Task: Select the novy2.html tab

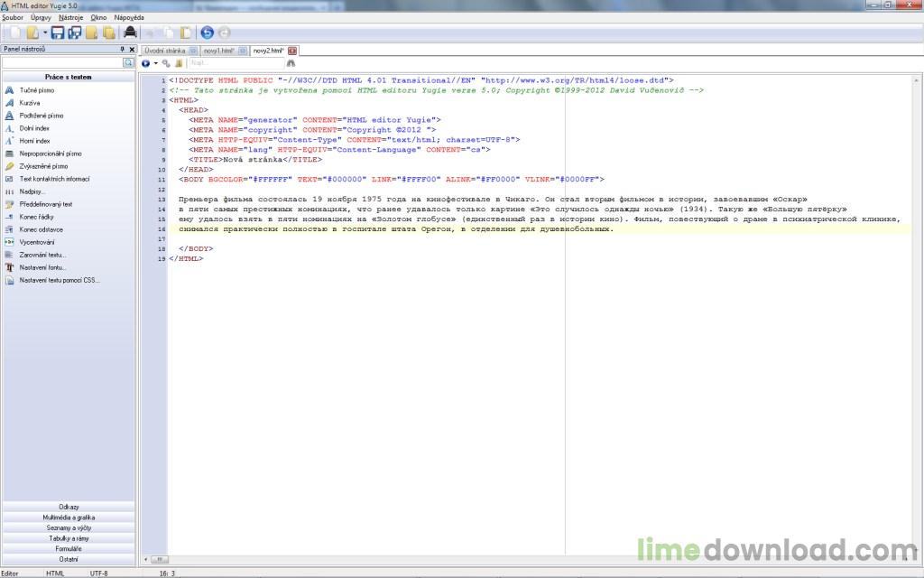Action: 268,51
